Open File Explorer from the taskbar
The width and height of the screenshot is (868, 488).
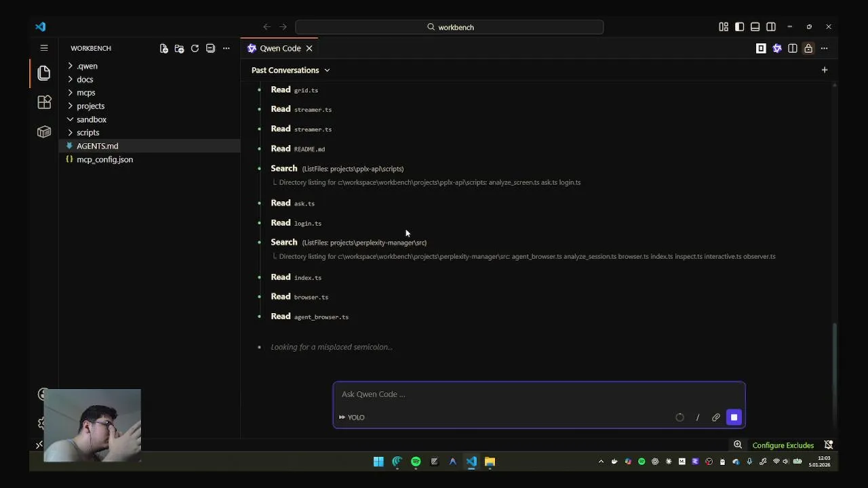click(x=490, y=462)
